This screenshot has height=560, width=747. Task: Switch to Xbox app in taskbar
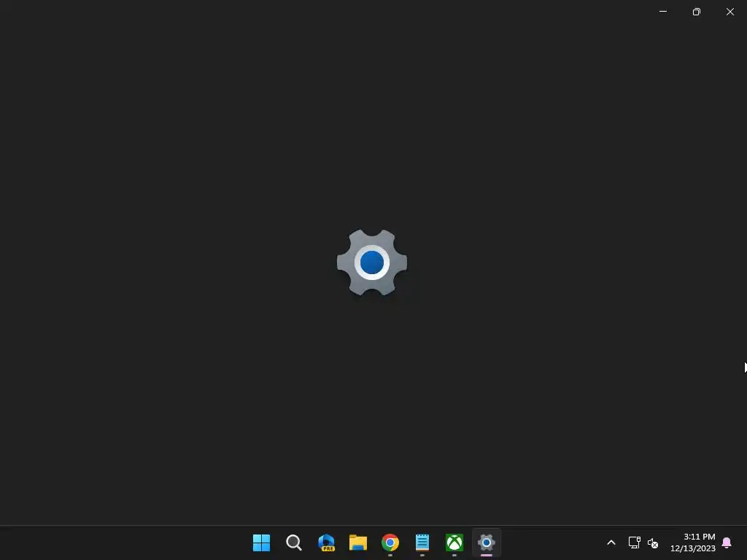coord(454,542)
